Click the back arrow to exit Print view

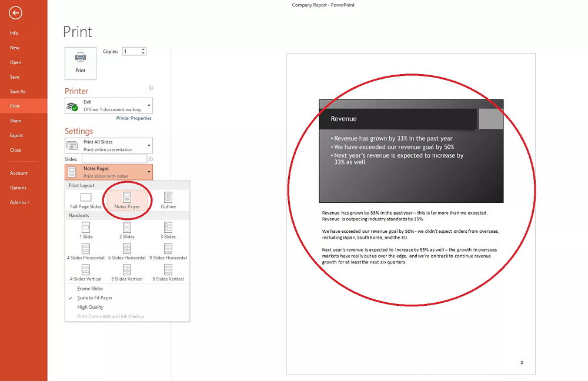(15, 12)
